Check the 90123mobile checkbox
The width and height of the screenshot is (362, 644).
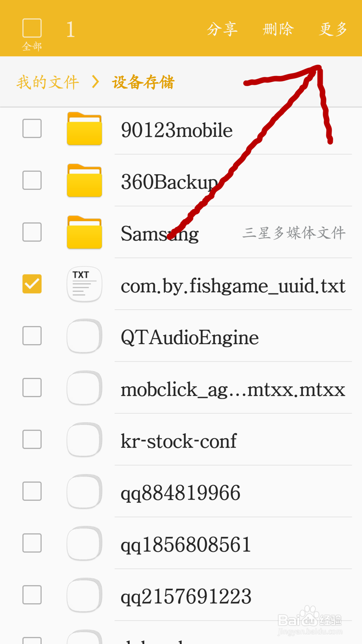[x=32, y=128]
